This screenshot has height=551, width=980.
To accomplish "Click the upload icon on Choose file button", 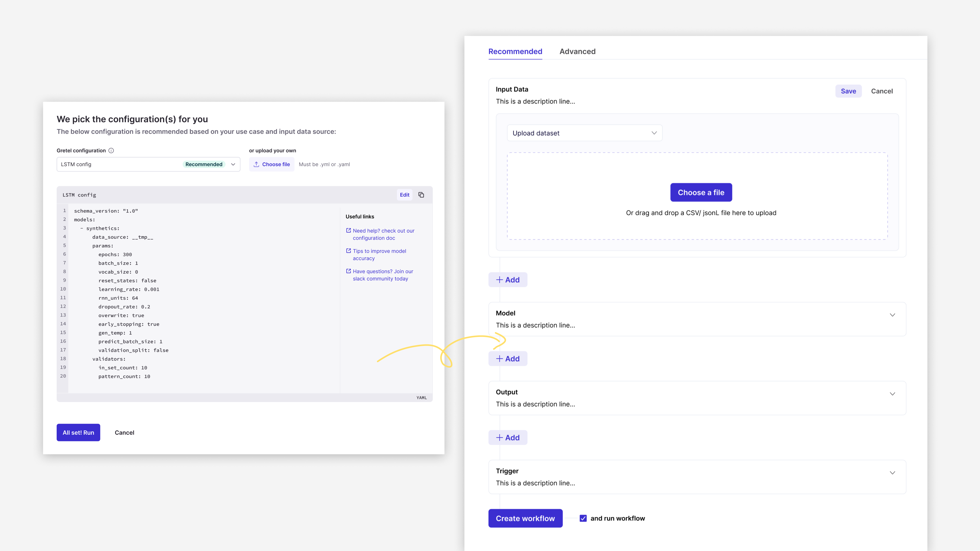I will pyautogui.click(x=256, y=164).
